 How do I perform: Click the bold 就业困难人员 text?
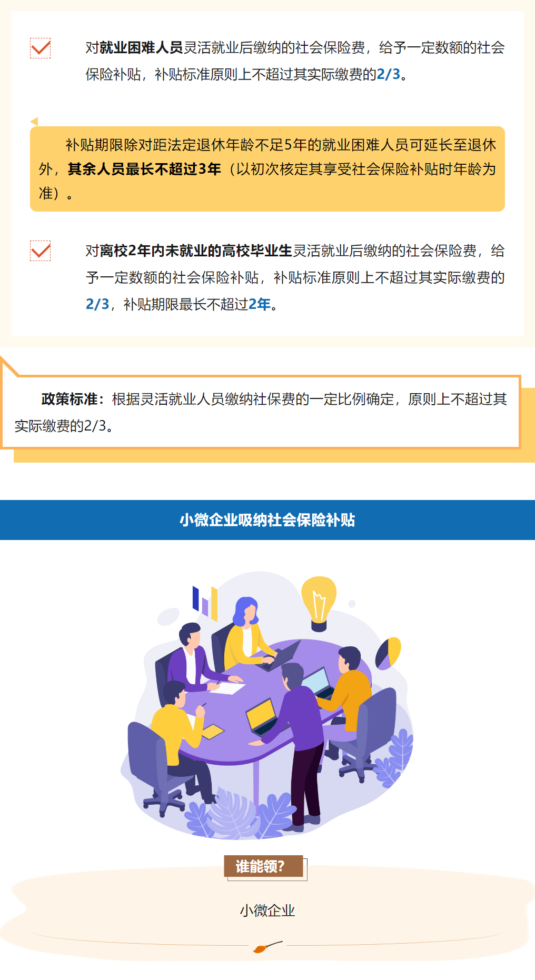tap(141, 47)
